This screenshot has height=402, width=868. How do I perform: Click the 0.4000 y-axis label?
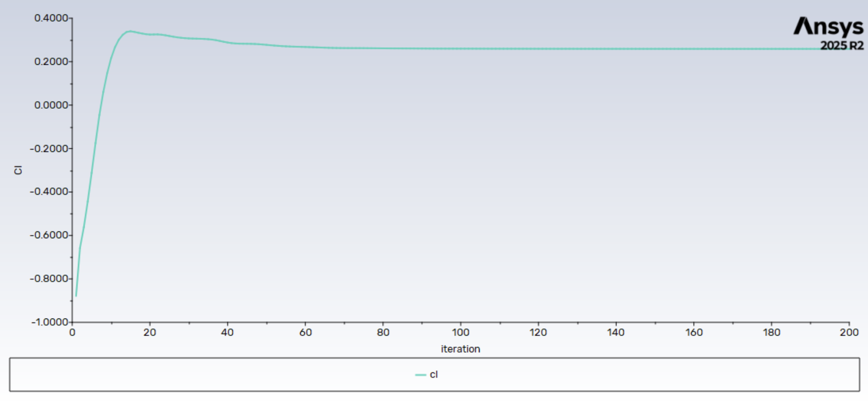click(x=51, y=18)
